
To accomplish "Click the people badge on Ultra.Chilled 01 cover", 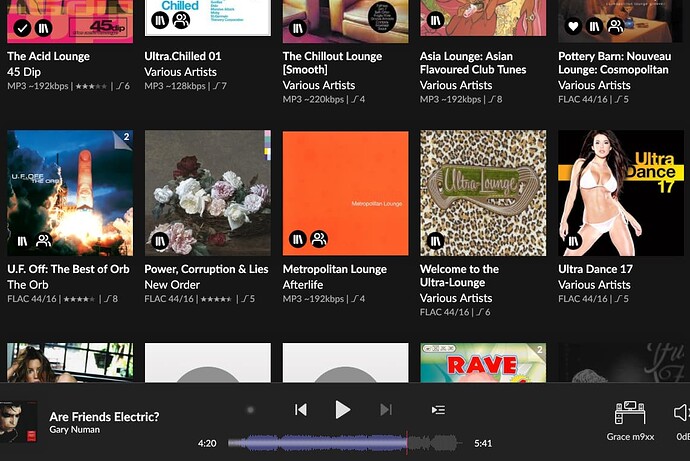I will 181,20.
